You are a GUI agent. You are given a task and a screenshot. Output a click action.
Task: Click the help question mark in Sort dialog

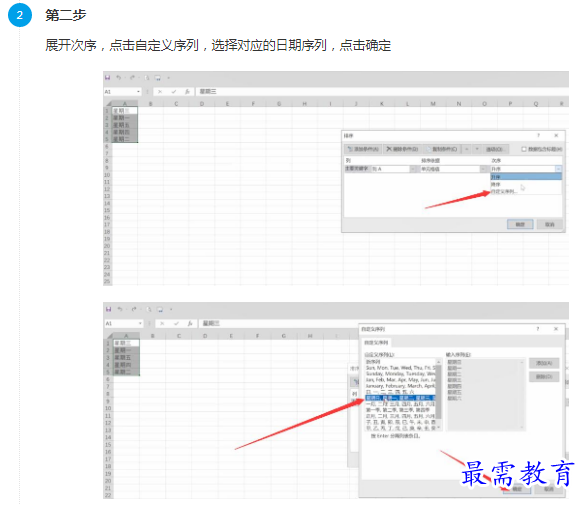(538, 135)
